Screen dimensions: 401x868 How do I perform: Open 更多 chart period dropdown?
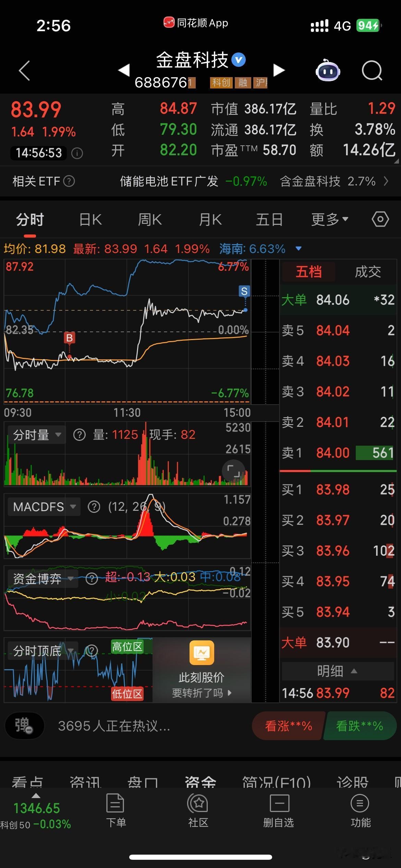[329, 219]
